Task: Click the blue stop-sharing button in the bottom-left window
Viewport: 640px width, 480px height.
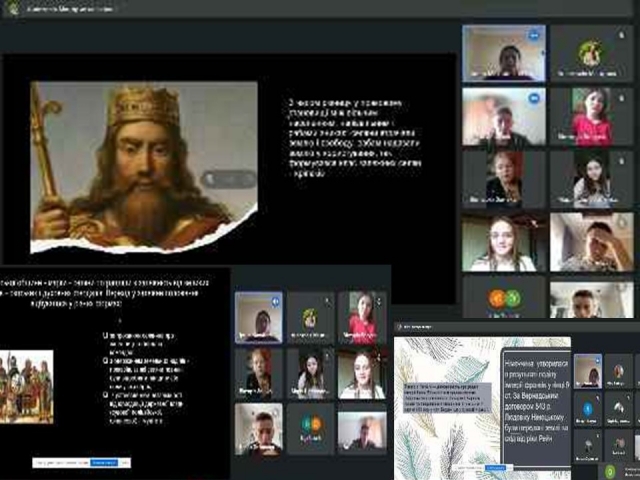Action: coord(104,462)
